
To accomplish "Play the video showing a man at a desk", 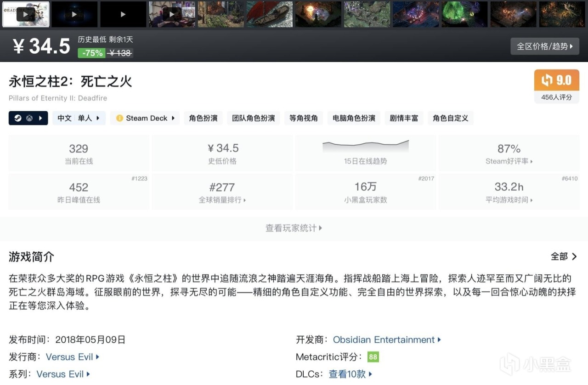I will (x=172, y=14).
